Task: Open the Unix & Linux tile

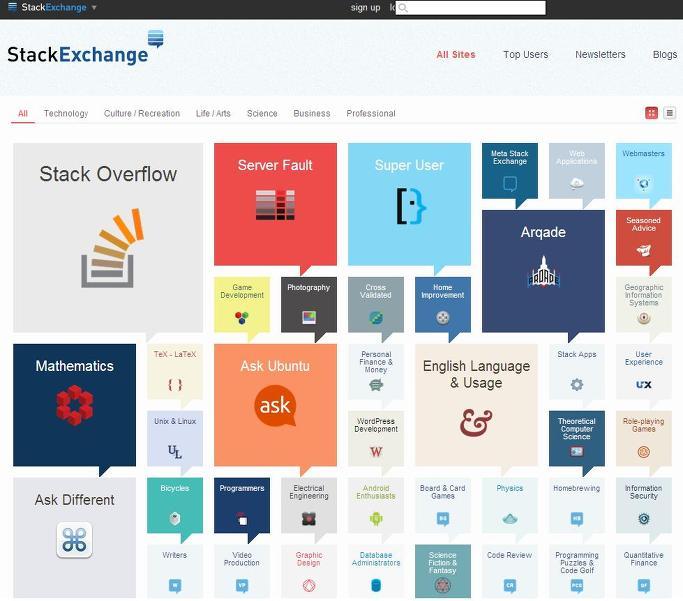Action: 175,439
